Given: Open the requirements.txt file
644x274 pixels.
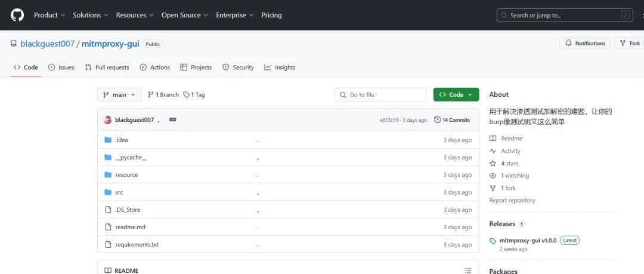Looking at the screenshot, I should click(x=137, y=244).
